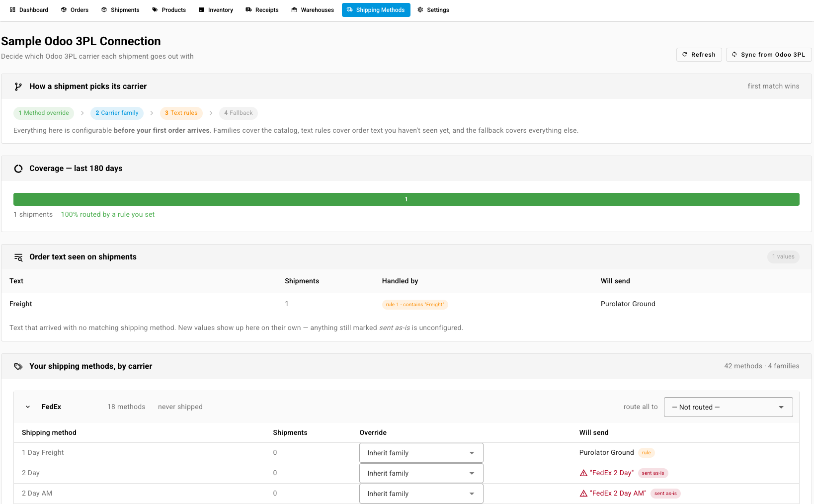The image size is (814, 504).
Task: Click the Orders box icon
Action: click(64, 10)
